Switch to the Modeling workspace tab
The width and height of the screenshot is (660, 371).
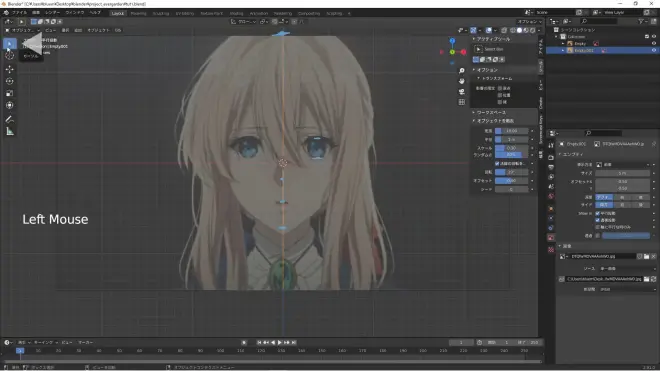138,13
